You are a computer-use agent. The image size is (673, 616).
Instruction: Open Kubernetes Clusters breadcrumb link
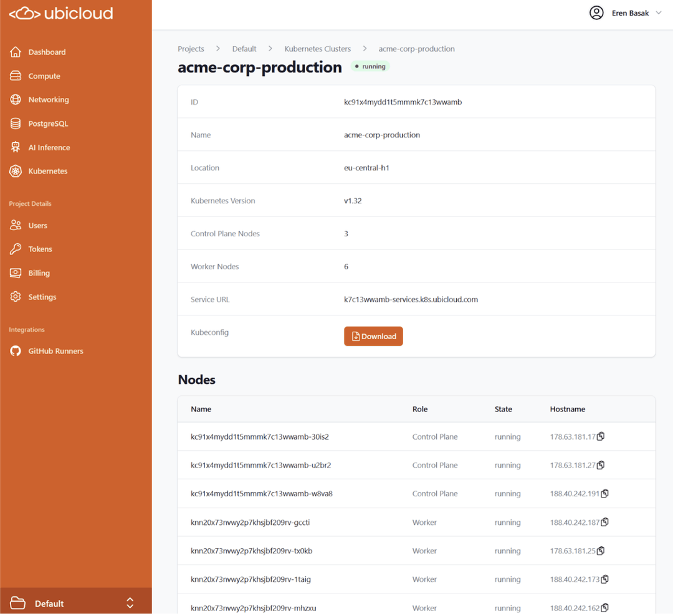click(318, 49)
